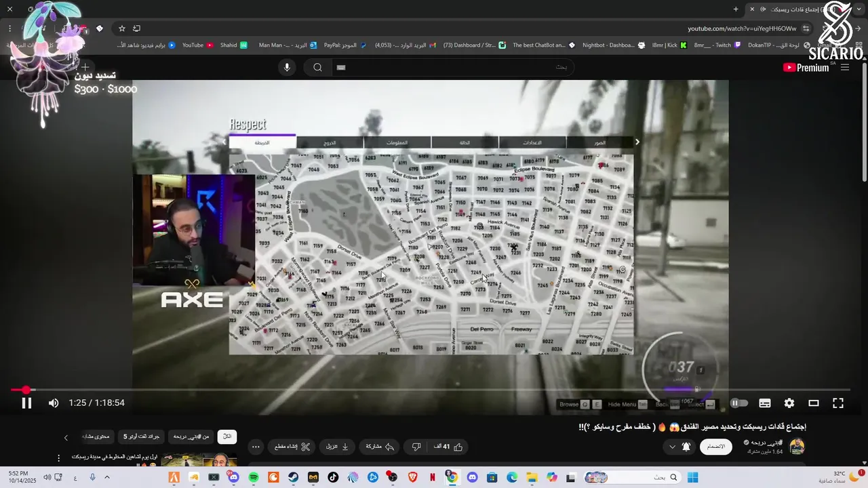Open the three-dot more actions menu

coord(256,447)
